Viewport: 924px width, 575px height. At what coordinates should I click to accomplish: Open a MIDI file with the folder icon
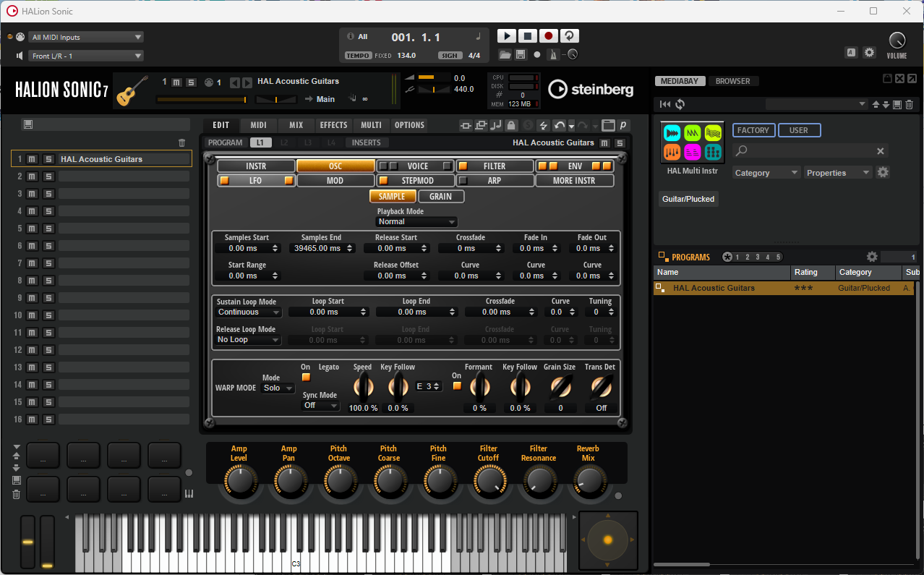pos(505,55)
